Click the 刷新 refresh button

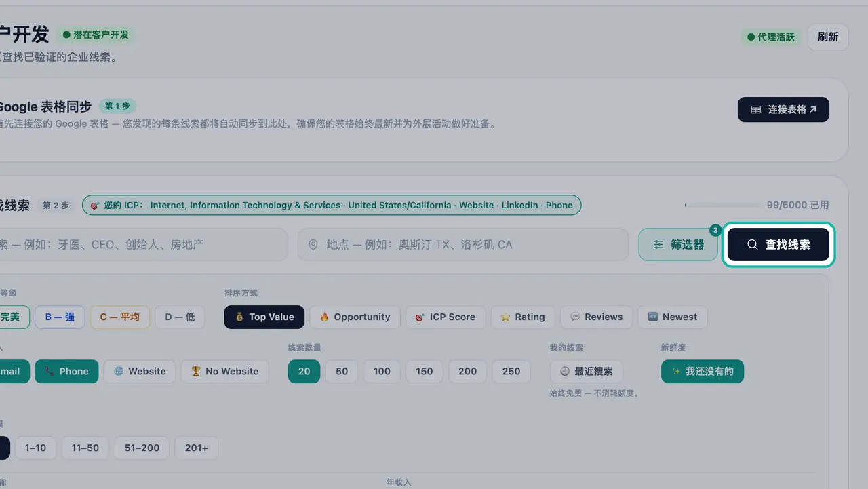point(828,37)
